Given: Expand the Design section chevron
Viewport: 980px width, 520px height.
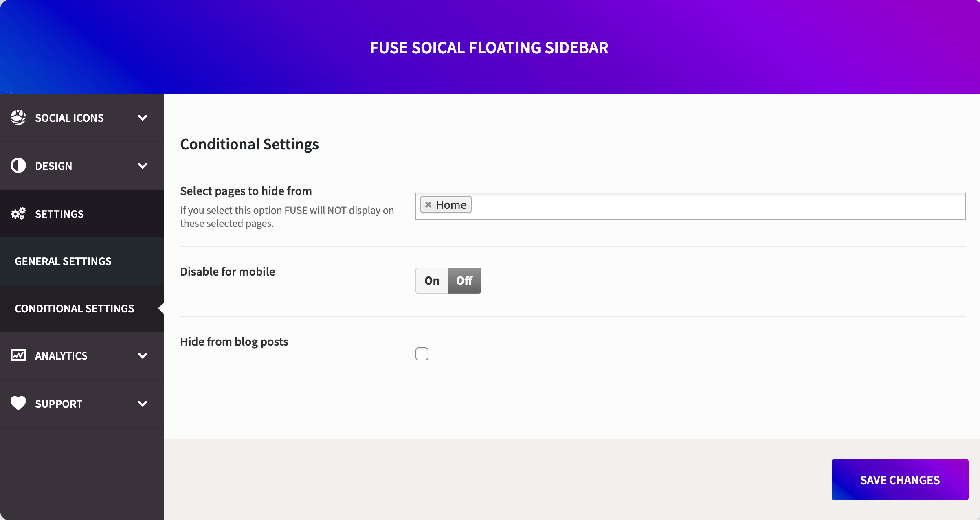Looking at the screenshot, I should coord(143,166).
